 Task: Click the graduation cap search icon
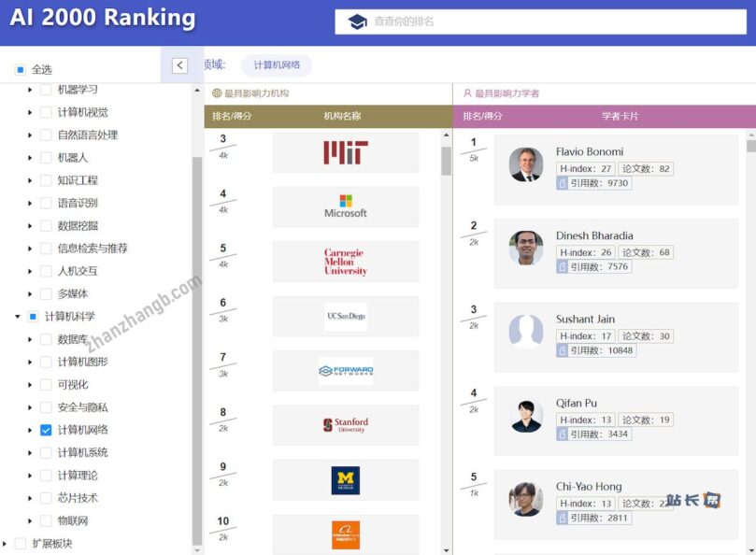pos(358,21)
